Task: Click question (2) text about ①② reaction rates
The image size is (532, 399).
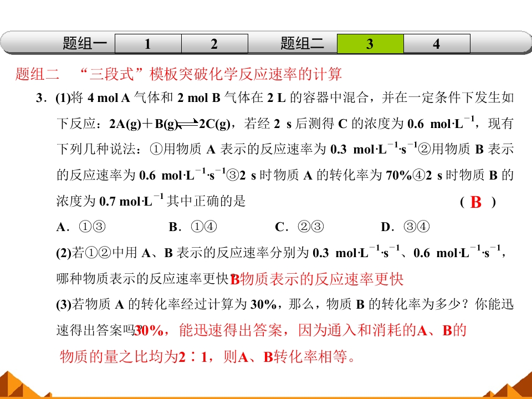Action: (x=280, y=265)
